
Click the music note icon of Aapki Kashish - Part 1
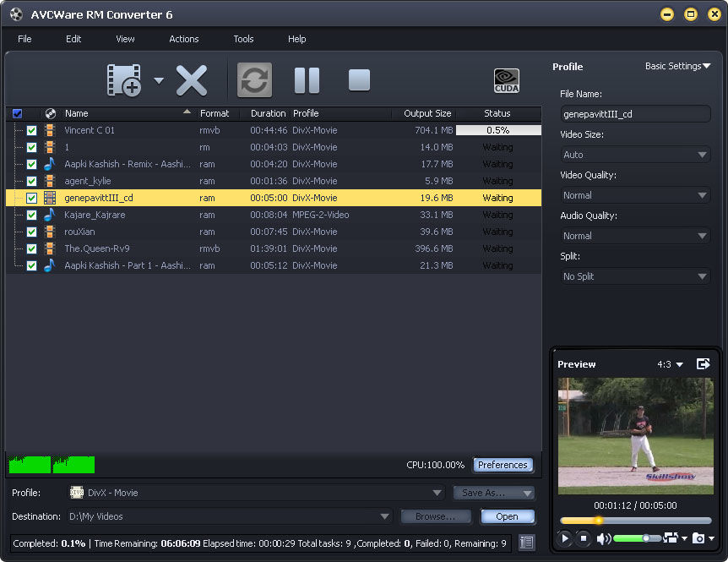pyautogui.click(x=50, y=265)
